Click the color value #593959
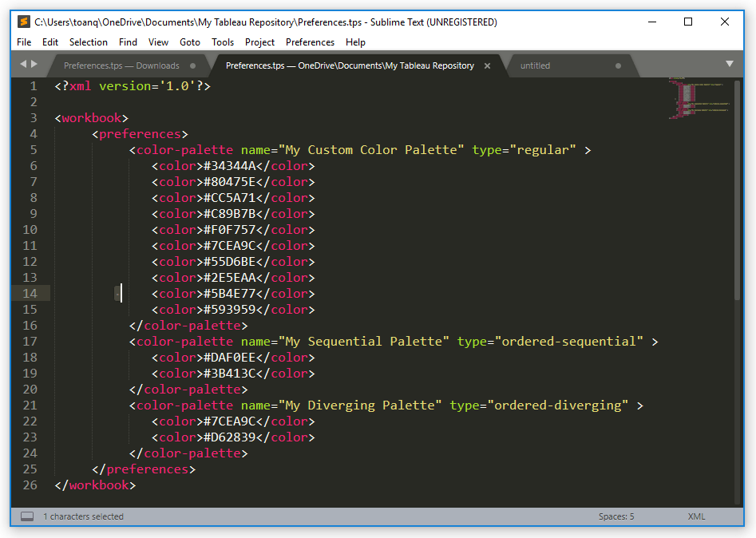 pyautogui.click(x=229, y=309)
